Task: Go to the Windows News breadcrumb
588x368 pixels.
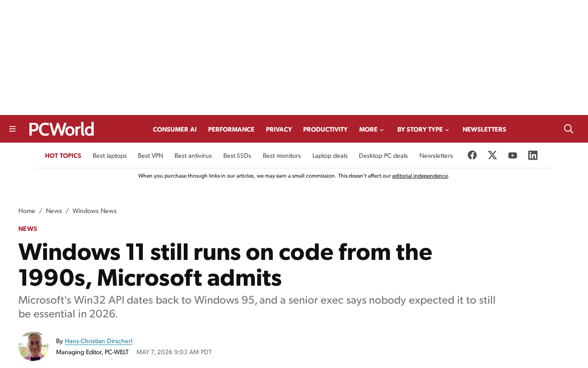Action: click(95, 211)
